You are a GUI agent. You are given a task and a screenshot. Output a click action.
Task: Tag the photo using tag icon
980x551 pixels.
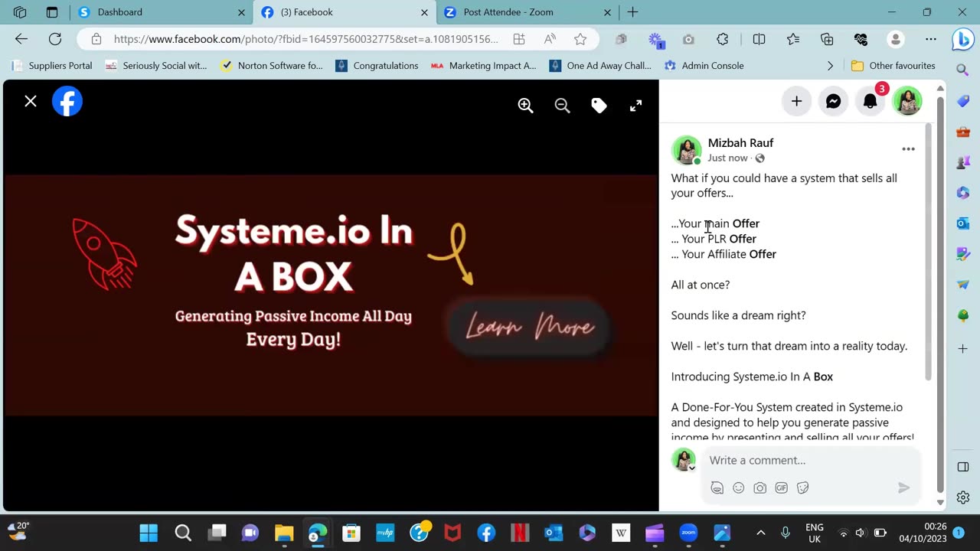click(x=599, y=106)
